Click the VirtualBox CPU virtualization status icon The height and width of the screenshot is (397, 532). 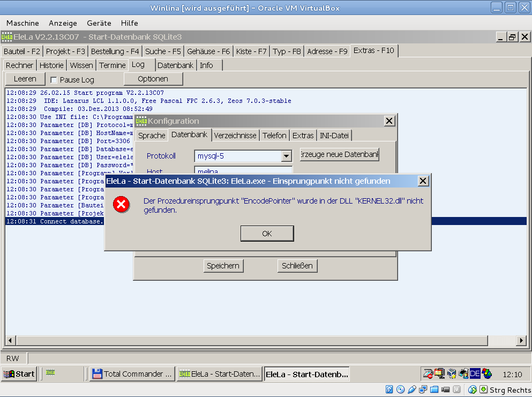pyautogui.click(x=457, y=389)
